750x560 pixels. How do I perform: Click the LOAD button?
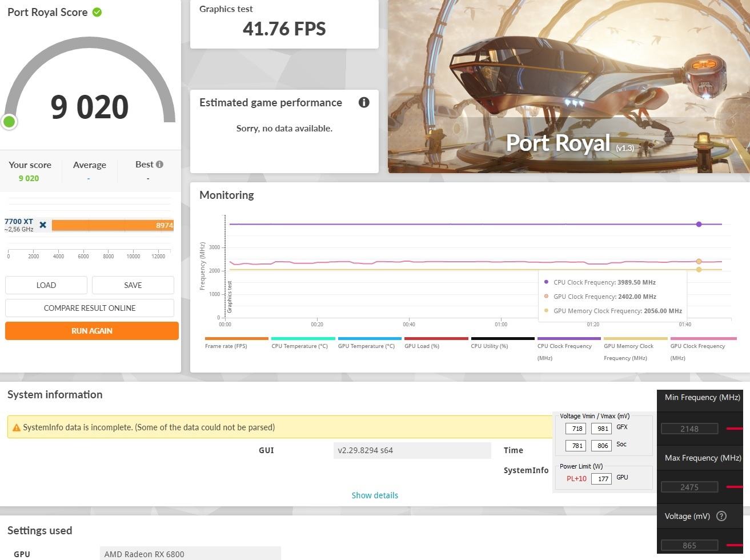coord(46,285)
